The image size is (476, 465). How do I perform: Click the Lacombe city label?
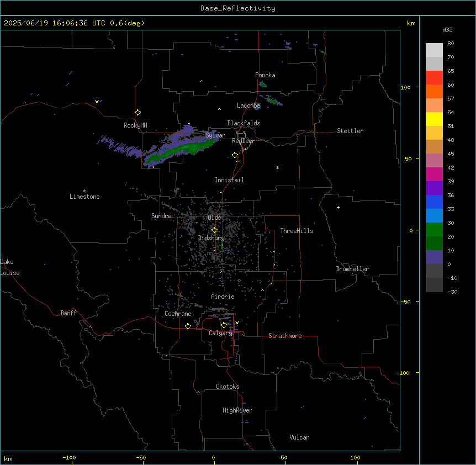(248, 105)
